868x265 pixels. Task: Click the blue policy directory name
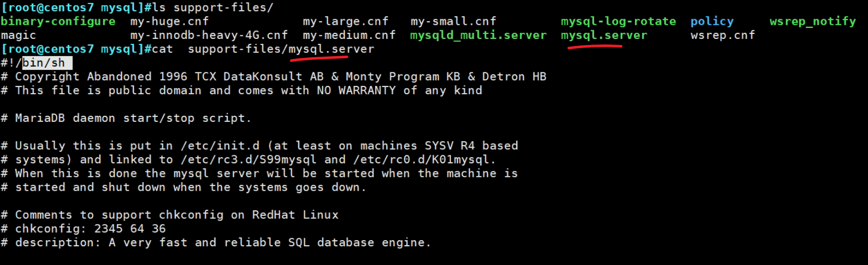pyautogui.click(x=712, y=21)
